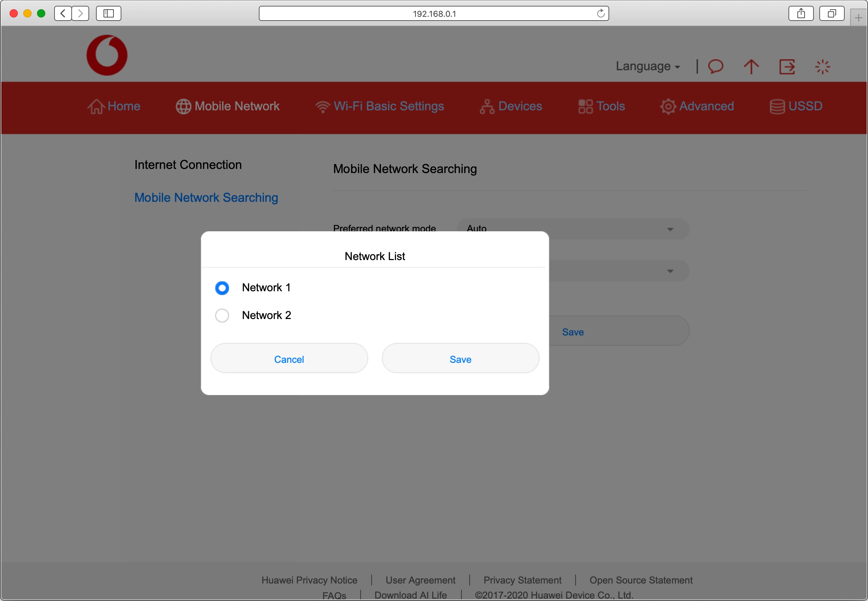The width and height of the screenshot is (868, 601).
Task: Click the Safari share icon
Action: click(x=801, y=14)
